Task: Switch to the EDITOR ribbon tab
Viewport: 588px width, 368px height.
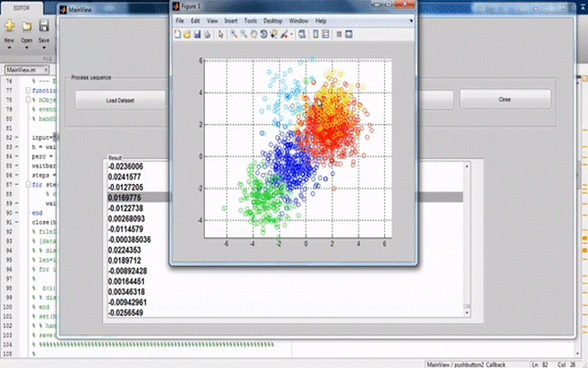Action: click(21, 8)
